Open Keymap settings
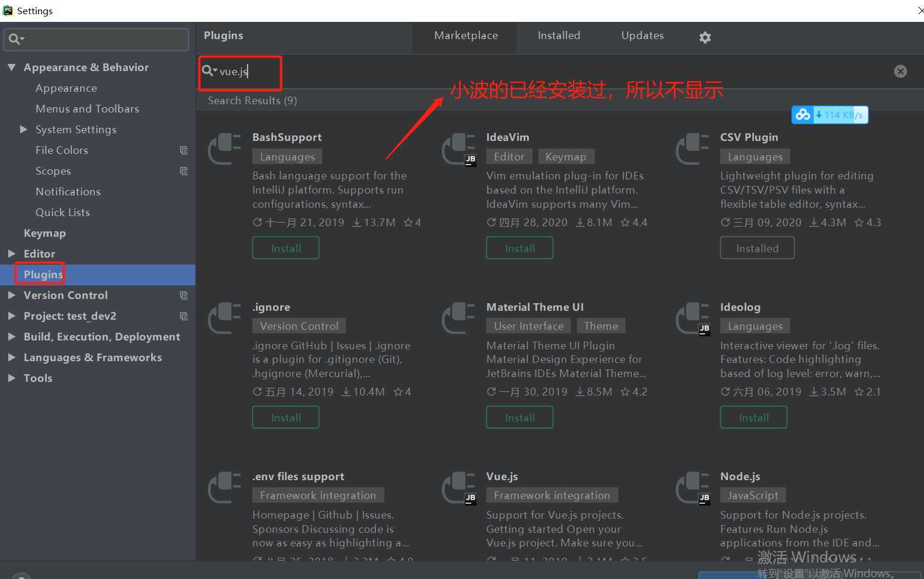Image resolution: width=924 pixels, height=579 pixels. coord(44,233)
